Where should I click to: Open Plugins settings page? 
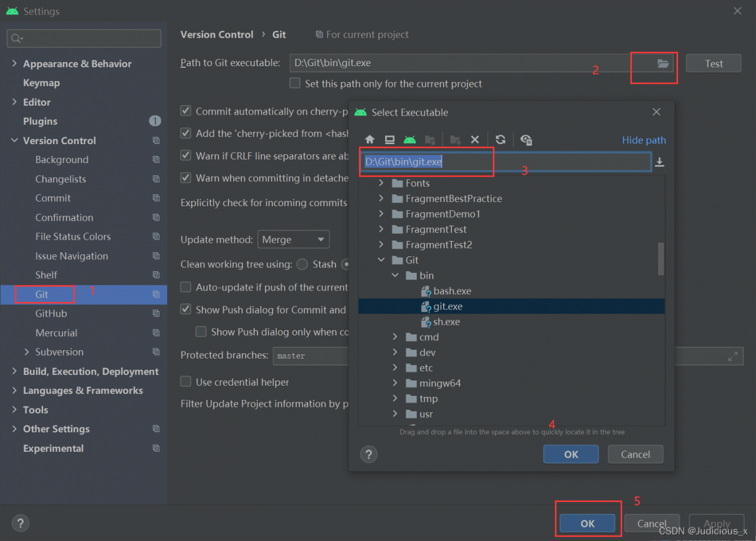40,121
